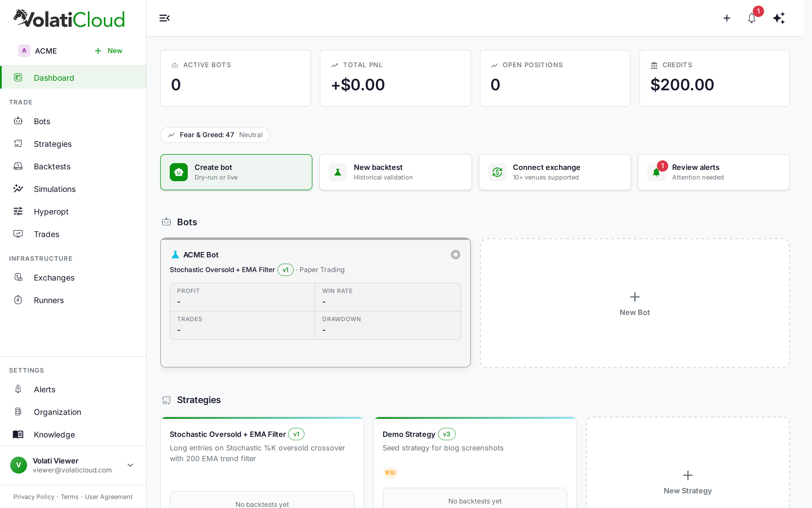The height and width of the screenshot is (508, 812).
Task: Click the v3 badge on Demo Strategy
Action: [x=447, y=434]
